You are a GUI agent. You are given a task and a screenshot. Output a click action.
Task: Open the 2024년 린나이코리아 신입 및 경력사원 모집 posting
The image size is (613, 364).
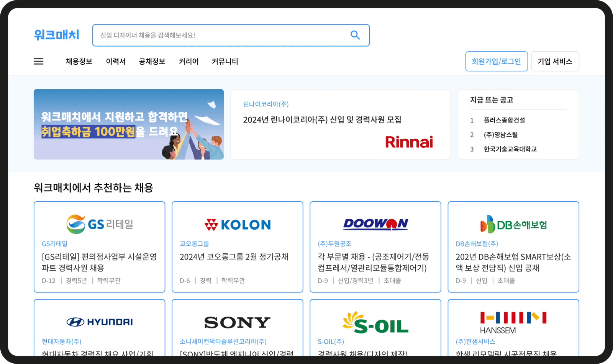(322, 120)
